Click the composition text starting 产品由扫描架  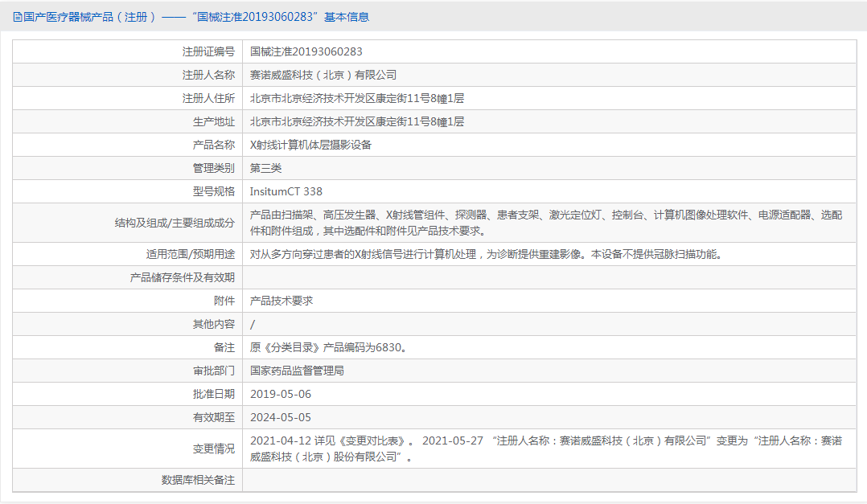coord(546,223)
